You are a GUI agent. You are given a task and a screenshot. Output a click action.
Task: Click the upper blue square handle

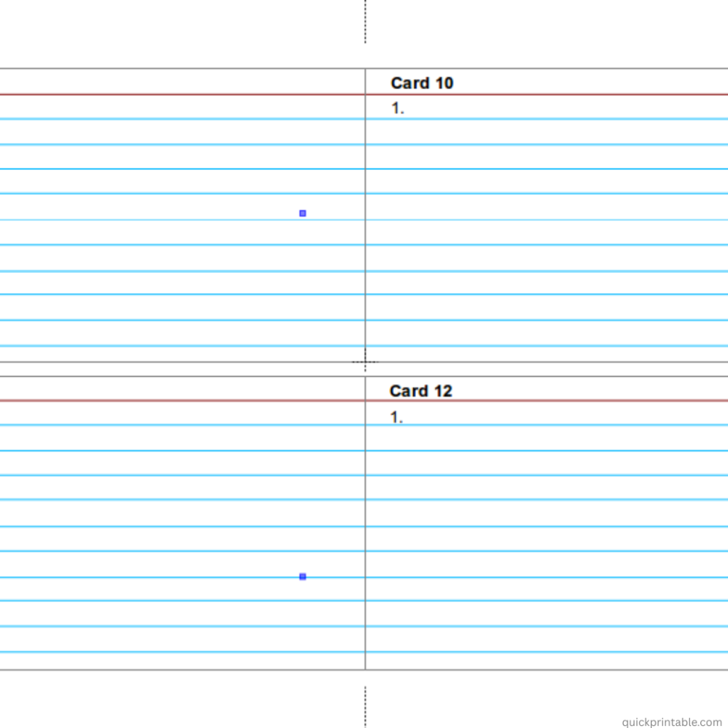302,213
